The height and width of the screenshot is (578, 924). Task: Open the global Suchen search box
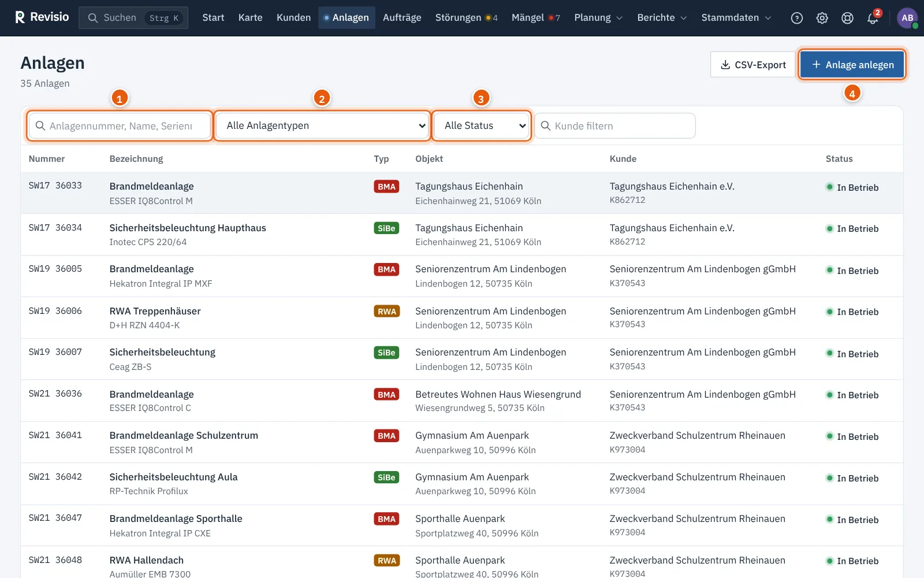coord(133,18)
